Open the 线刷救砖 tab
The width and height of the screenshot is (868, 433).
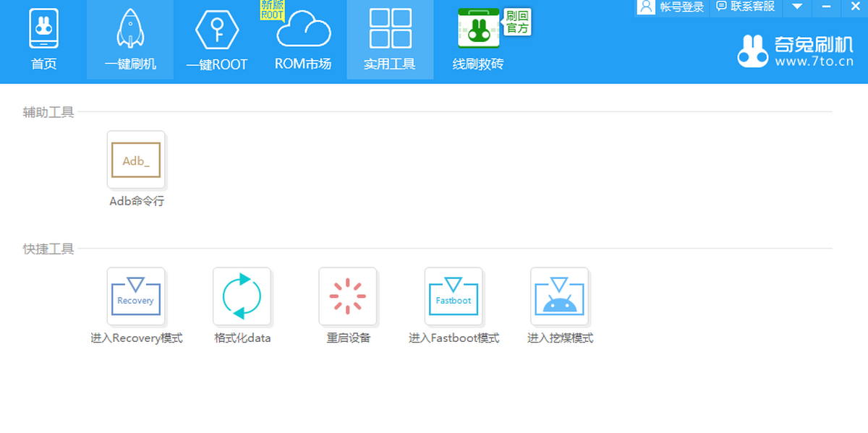pos(478,40)
